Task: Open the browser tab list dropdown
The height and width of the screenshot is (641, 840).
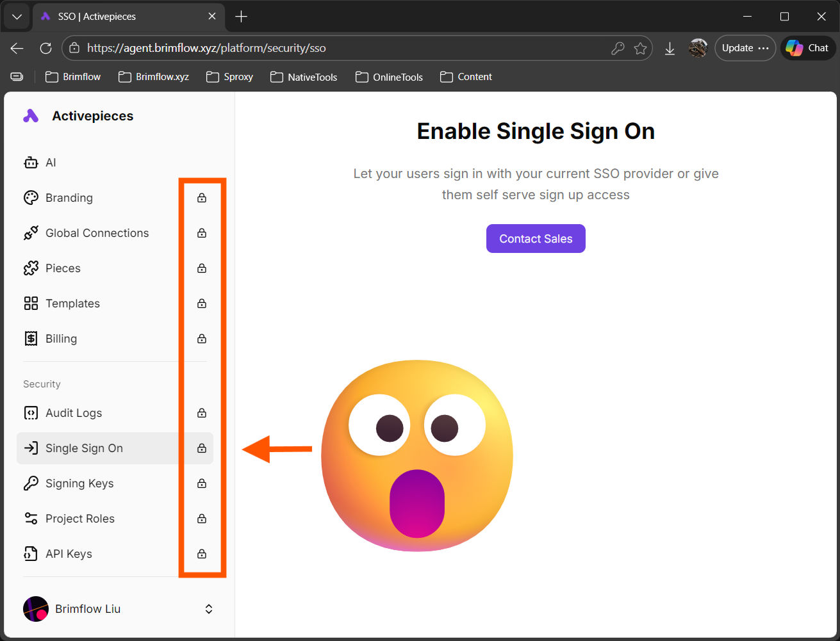Action: coord(17,17)
